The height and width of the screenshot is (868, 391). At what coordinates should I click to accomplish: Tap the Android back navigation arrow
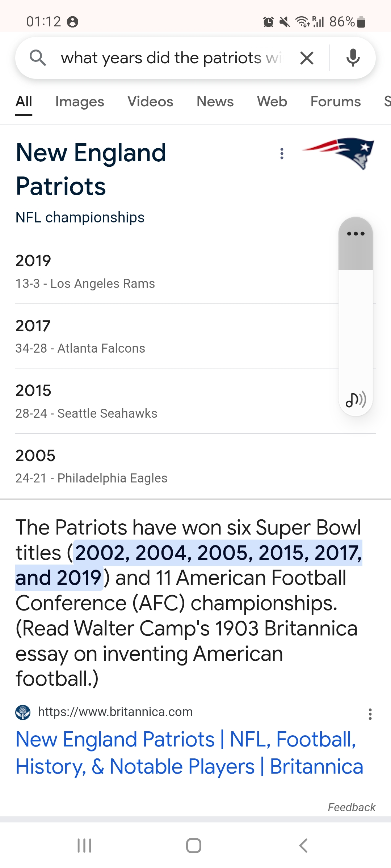pyautogui.click(x=303, y=846)
